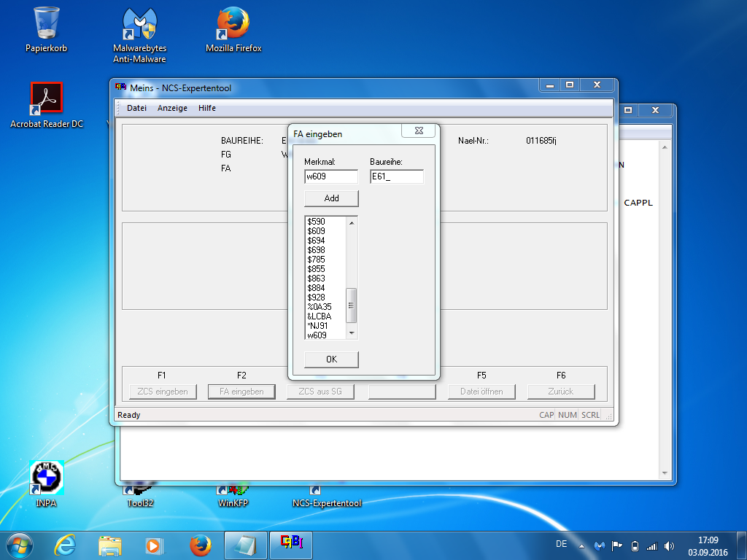Click F5 Datei öffnen button
Screen dimensions: 747x560
tap(481, 392)
